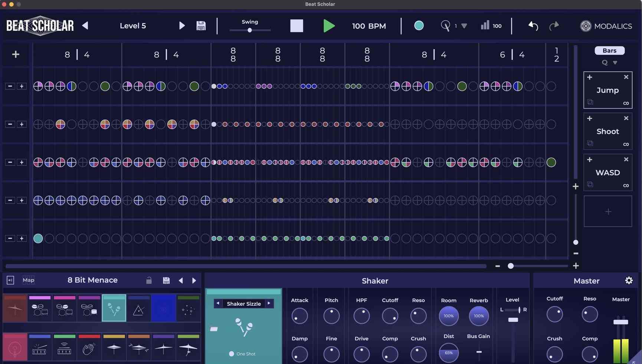Click the kit lock icon
Image resolution: width=642 pixels, height=364 pixels.
[x=149, y=281]
